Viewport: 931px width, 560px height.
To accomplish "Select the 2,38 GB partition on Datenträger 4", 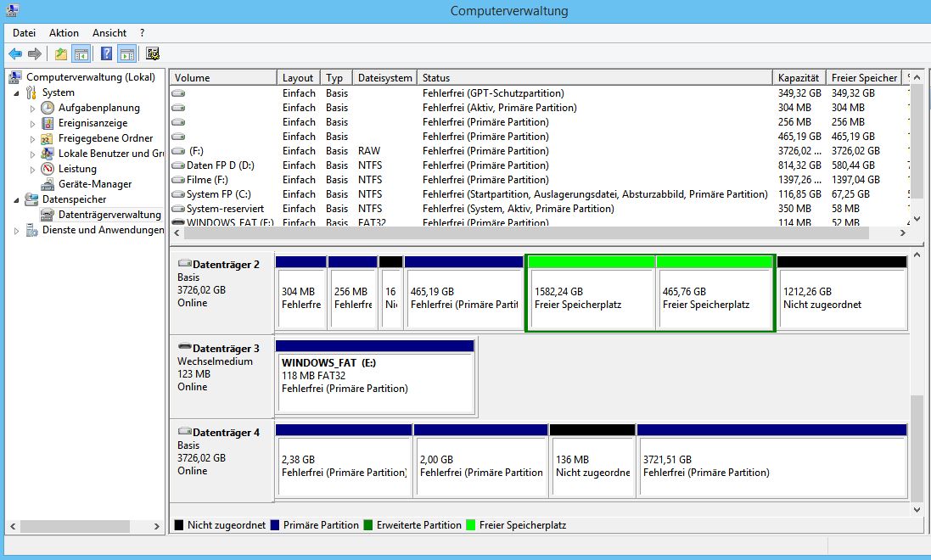I will pos(344,462).
